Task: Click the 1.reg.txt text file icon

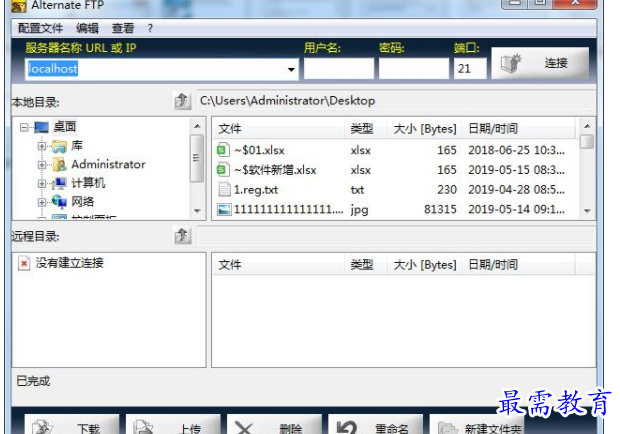Action: 225,190
